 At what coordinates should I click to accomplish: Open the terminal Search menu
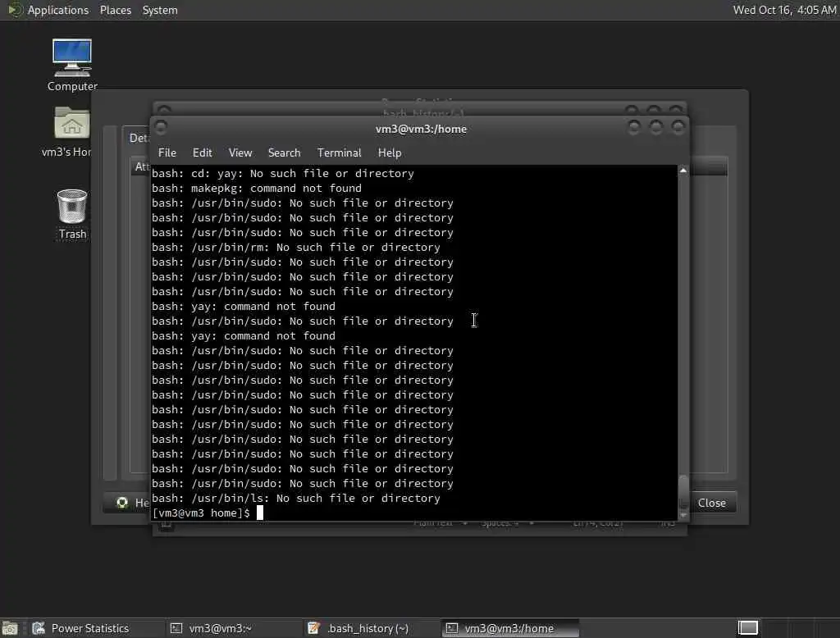coord(284,153)
